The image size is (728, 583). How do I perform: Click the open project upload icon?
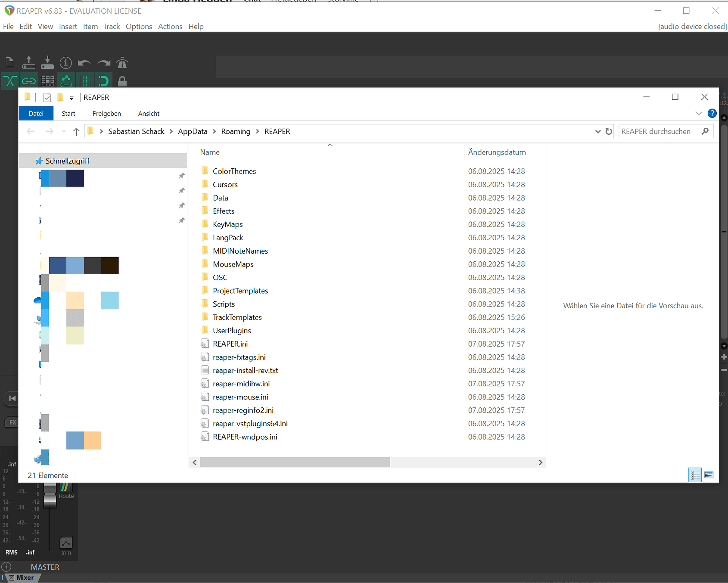(x=28, y=63)
